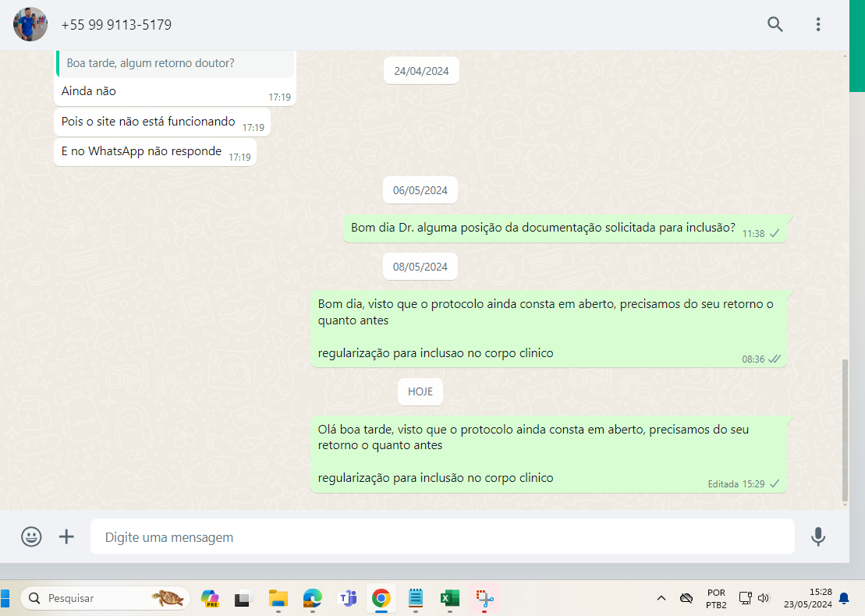Launch Microsoft Teams from taskbar
The height and width of the screenshot is (616, 865).
point(347,598)
